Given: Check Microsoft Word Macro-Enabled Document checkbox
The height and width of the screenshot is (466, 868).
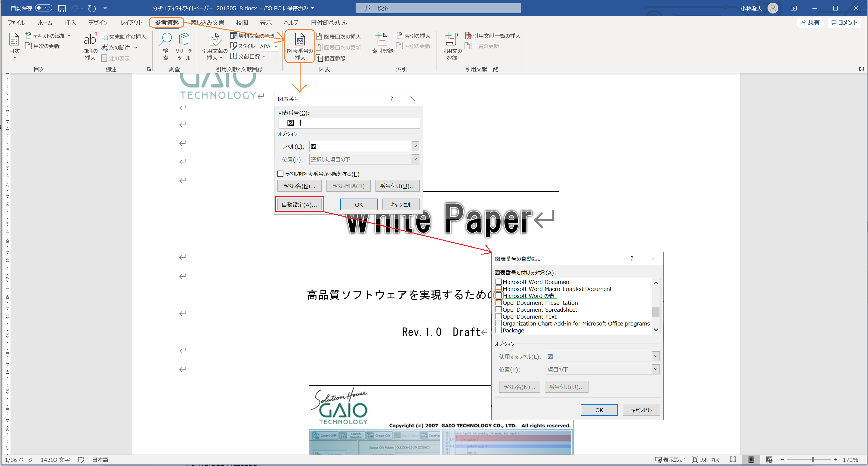Looking at the screenshot, I should 498,289.
